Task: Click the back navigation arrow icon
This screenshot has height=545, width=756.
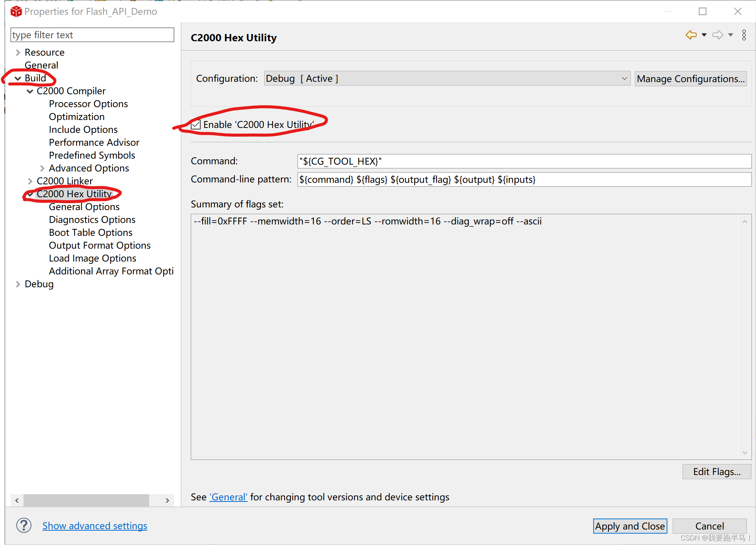Action: pyautogui.click(x=691, y=35)
